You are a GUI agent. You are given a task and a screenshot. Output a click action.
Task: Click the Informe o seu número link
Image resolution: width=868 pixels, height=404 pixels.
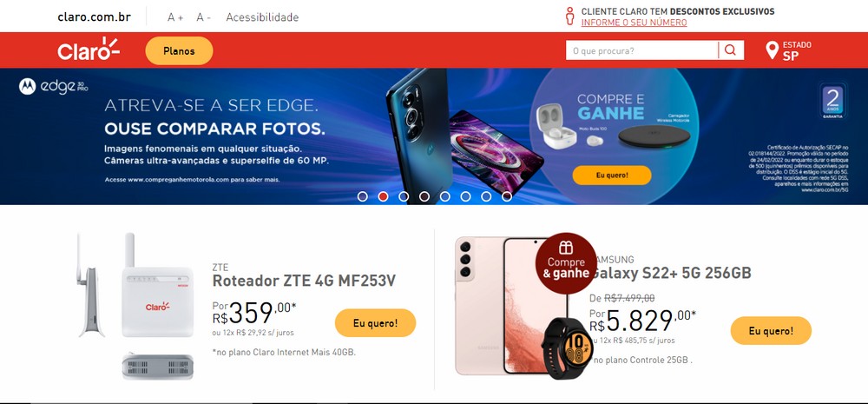634,23
